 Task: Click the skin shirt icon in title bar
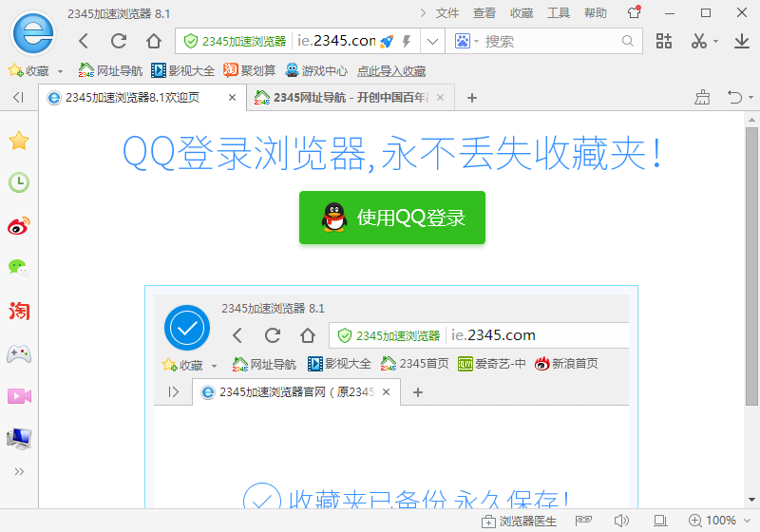coord(634,12)
